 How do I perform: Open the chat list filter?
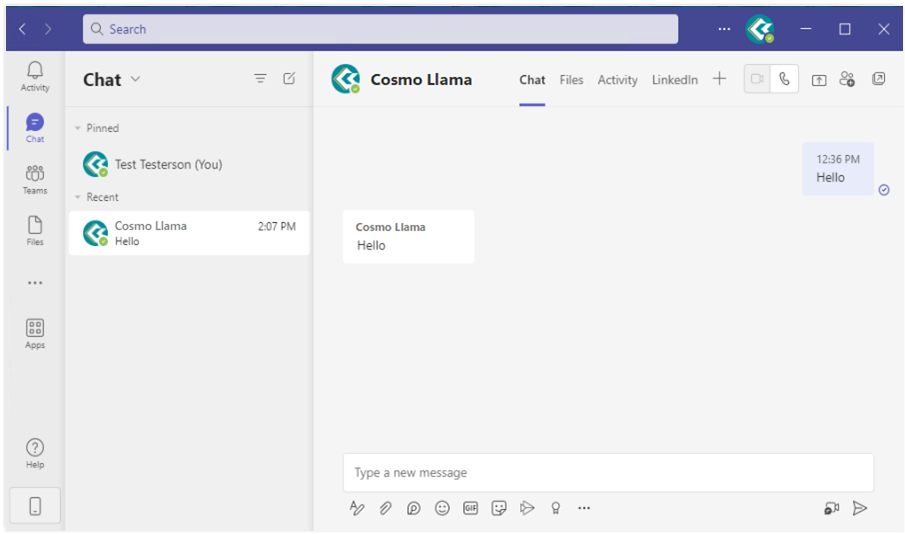tap(260, 79)
